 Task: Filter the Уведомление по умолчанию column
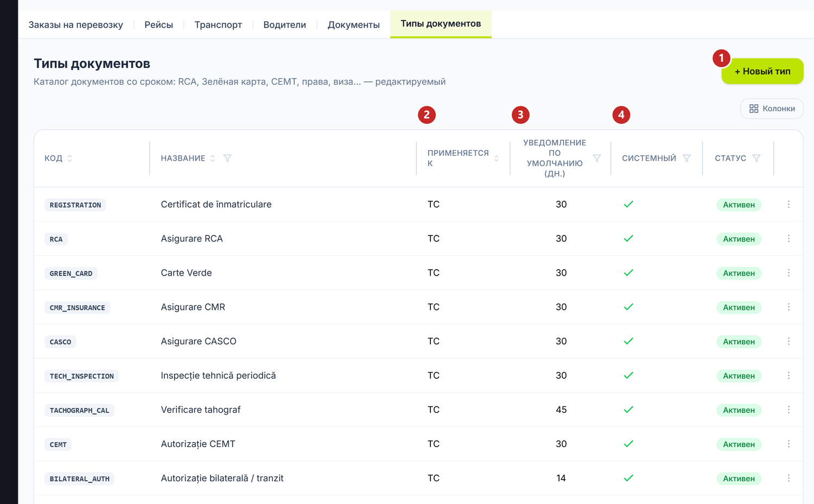597,158
